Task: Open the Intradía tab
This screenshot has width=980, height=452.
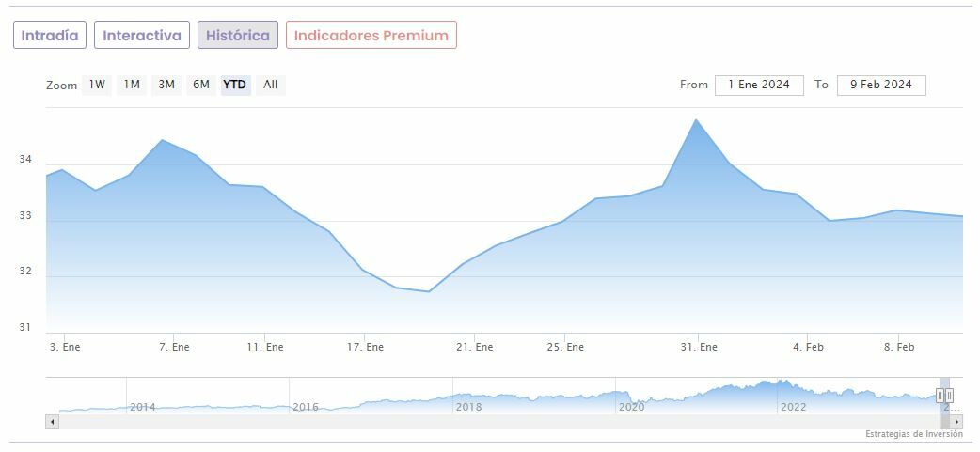Action: pyautogui.click(x=50, y=36)
